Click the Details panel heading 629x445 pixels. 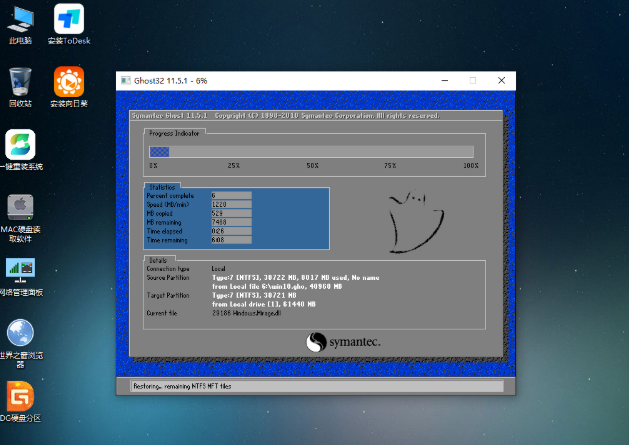pos(158,260)
